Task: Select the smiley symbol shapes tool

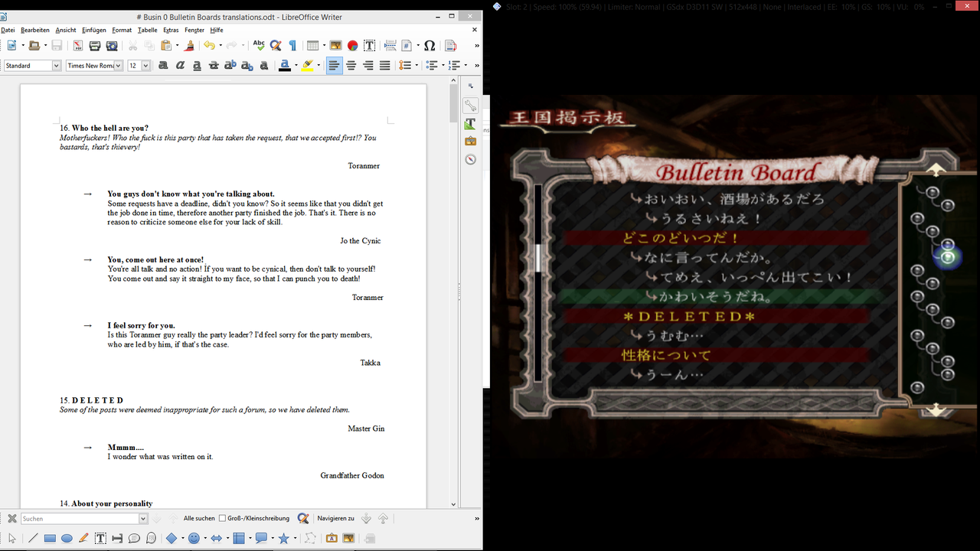Action: (x=194, y=539)
